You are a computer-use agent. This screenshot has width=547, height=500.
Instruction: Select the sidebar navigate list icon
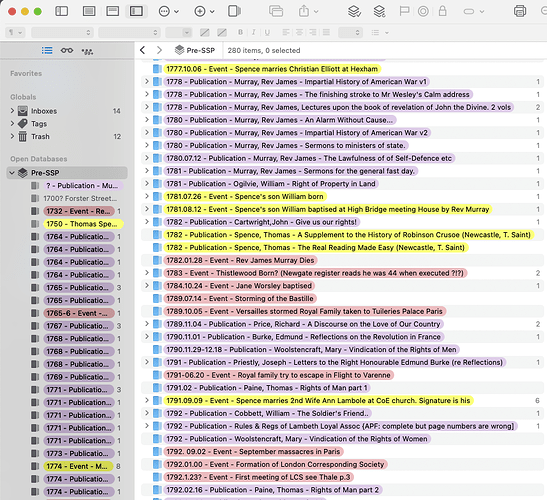[47, 51]
